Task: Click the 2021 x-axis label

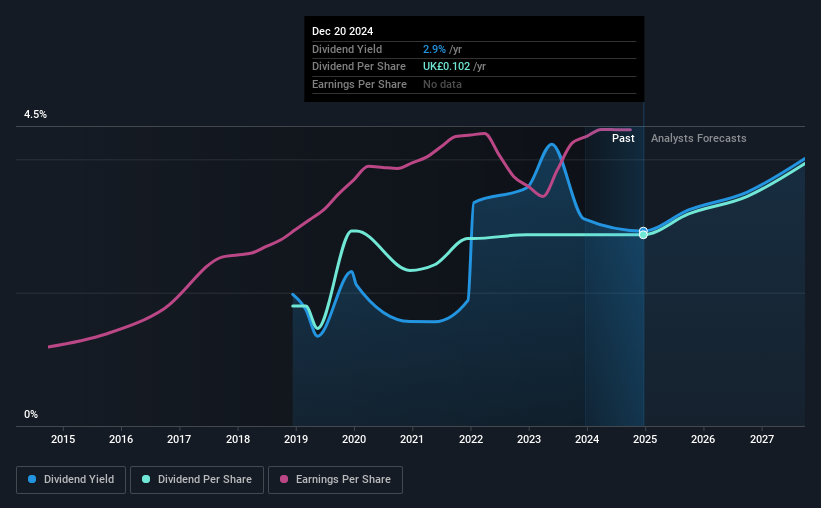Action: click(412, 439)
